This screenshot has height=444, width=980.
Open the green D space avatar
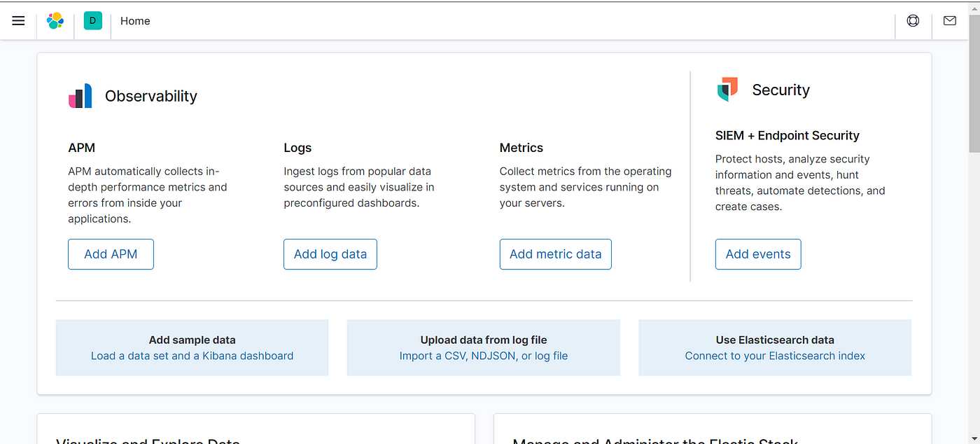92,21
